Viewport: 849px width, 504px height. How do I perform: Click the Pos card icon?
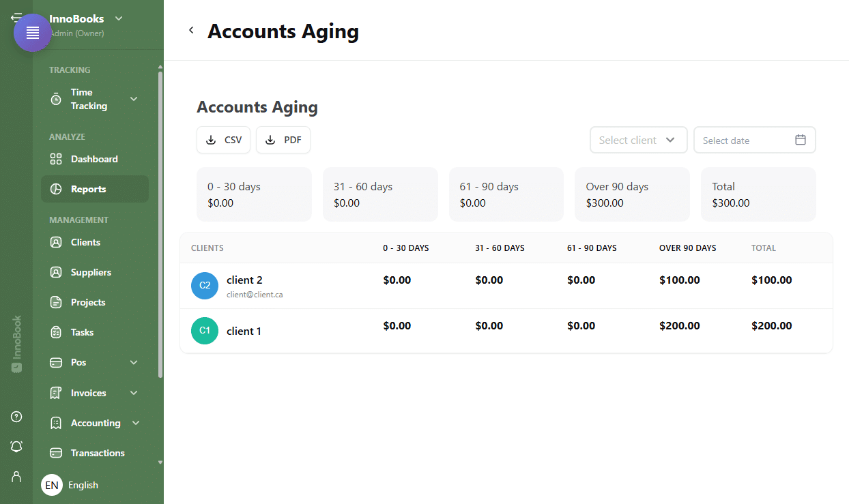(x=56, y=362)
